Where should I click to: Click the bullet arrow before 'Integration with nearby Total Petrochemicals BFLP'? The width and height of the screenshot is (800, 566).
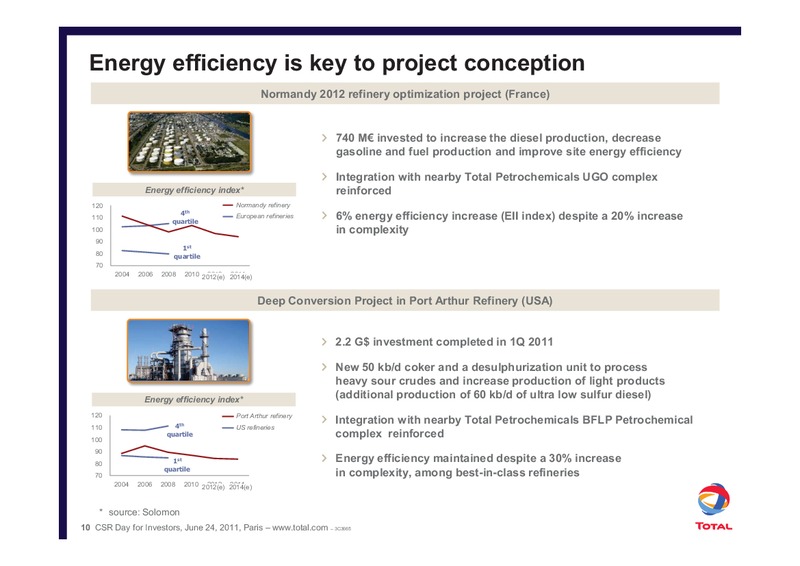pyautogui.click(x=324, y=420)
